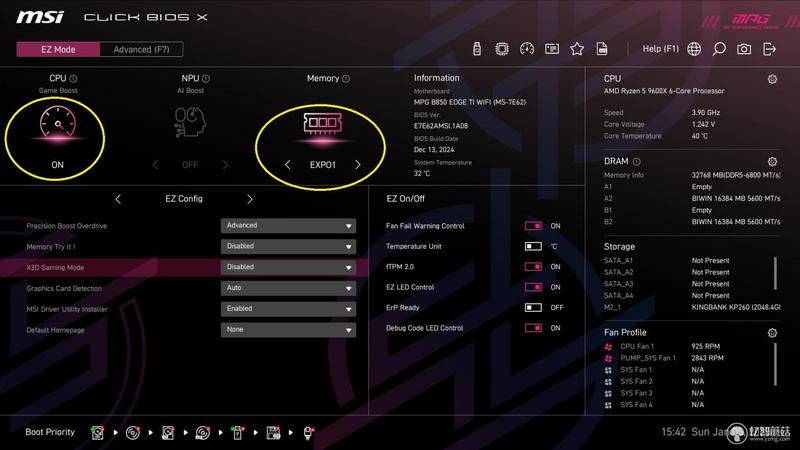
Task: Click NPU AI Boost right arrow
Action: [225, 165]
